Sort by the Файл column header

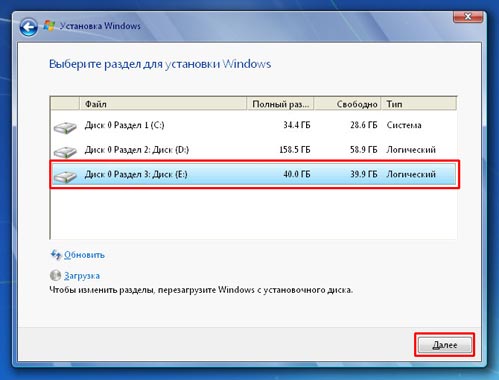click(163, 104)
